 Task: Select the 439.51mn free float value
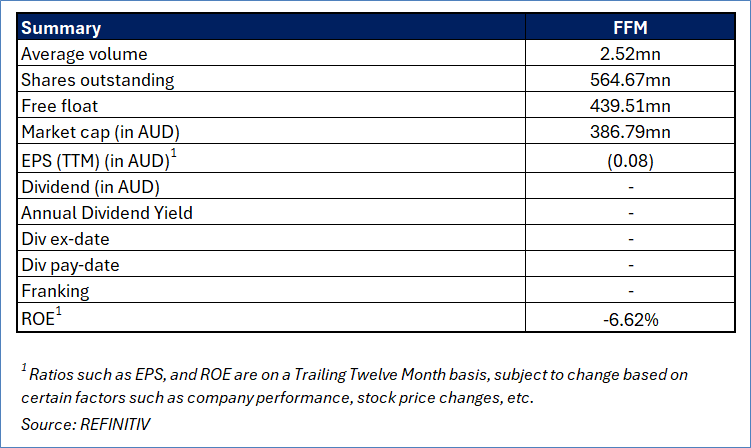tap(630, 105)
